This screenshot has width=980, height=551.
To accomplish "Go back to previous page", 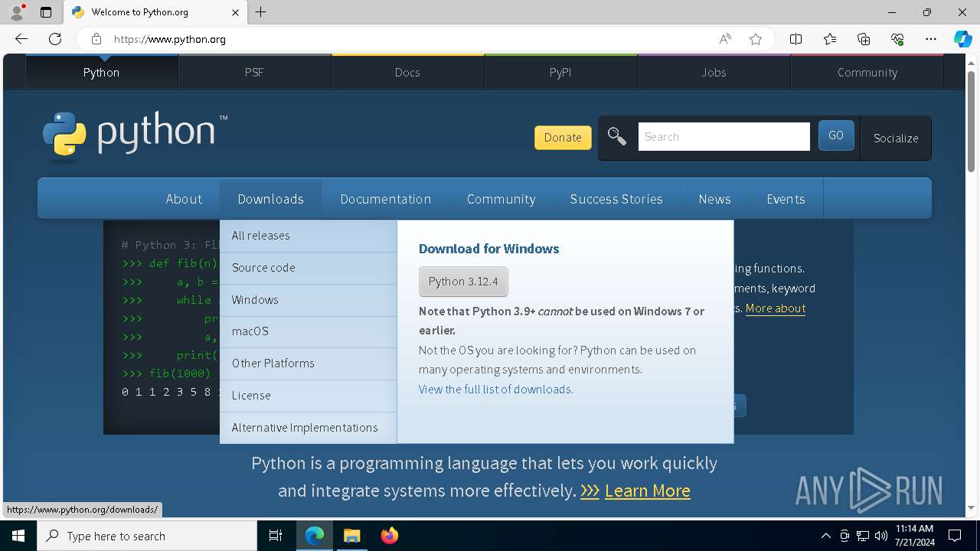I will coord(21,39).
